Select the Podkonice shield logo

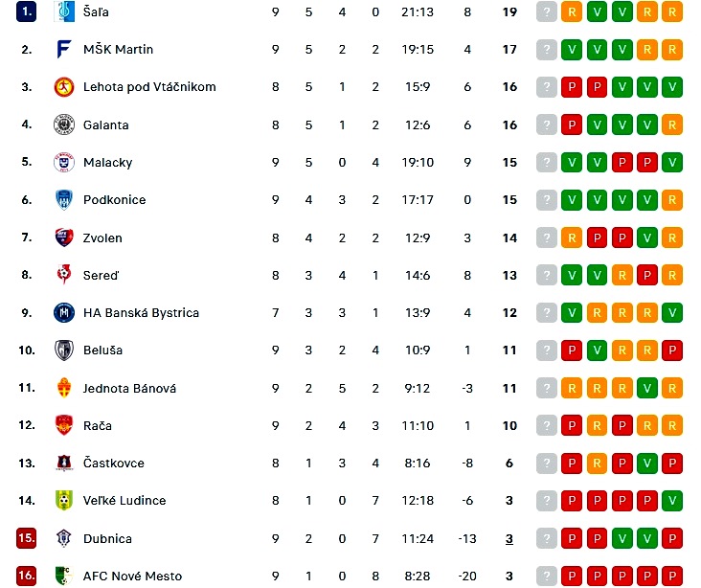tap(64, 199)
